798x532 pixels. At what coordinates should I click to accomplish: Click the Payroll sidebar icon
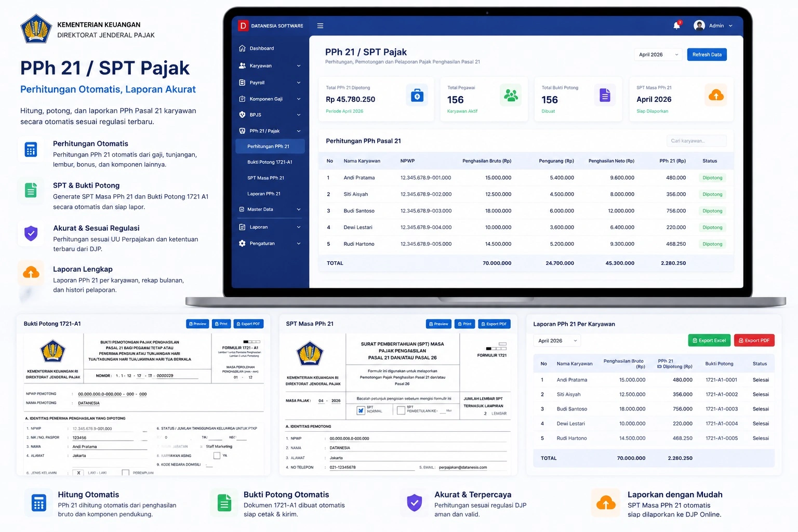pyautogui.click(x=242, y=83)
